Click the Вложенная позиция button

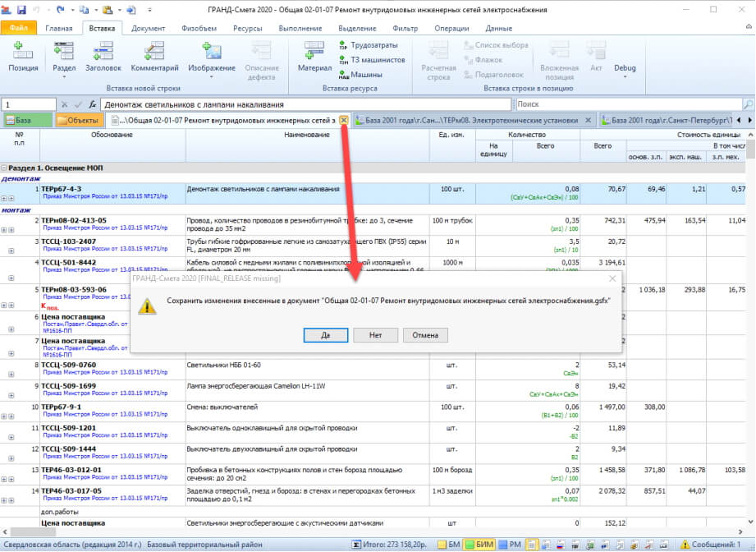coord(559,60)
